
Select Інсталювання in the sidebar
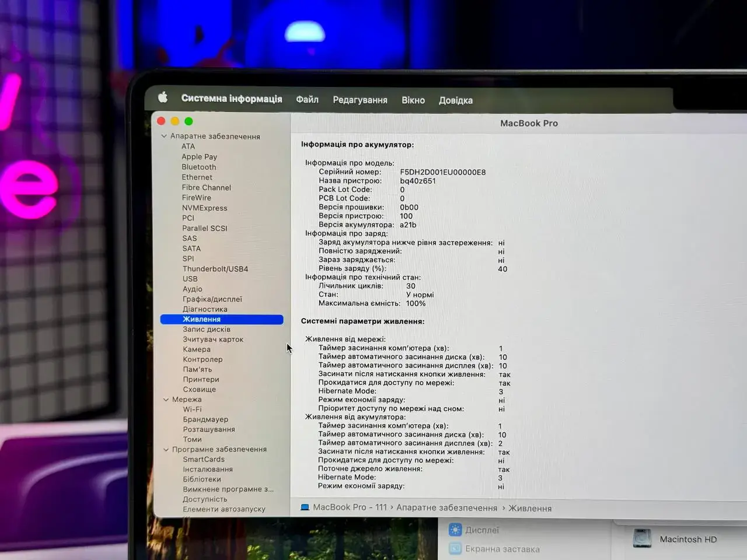(x=208, y=469)
